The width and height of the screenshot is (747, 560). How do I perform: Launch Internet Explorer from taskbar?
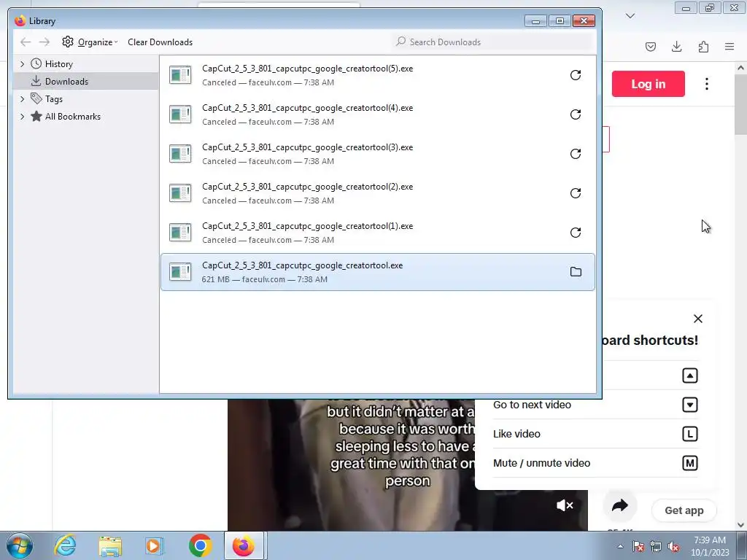coord(65,545)
